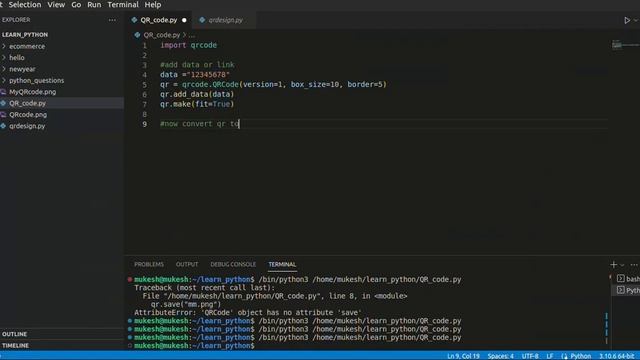Viewport: 640px width, 360px height.
Task: Open QRcode.png in explorer
Action: [28, 115]
